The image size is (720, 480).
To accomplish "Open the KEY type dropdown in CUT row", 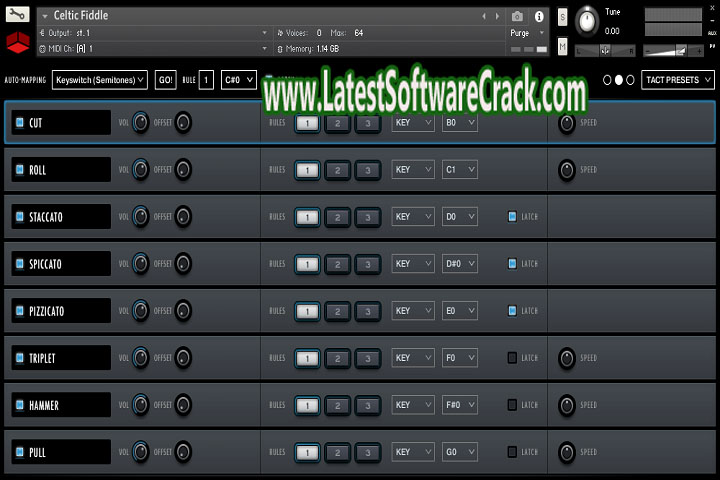I will pyautogui.click(x=413, y=122).
